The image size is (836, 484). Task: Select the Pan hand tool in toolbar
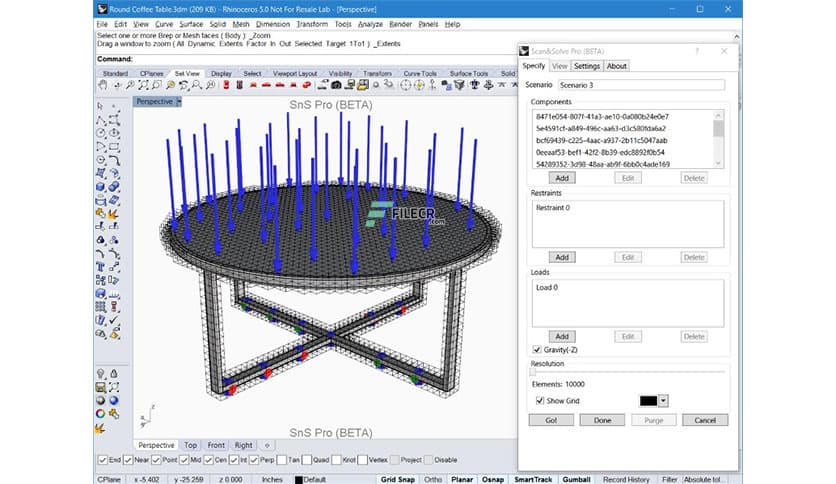click(x=102, y=85)
